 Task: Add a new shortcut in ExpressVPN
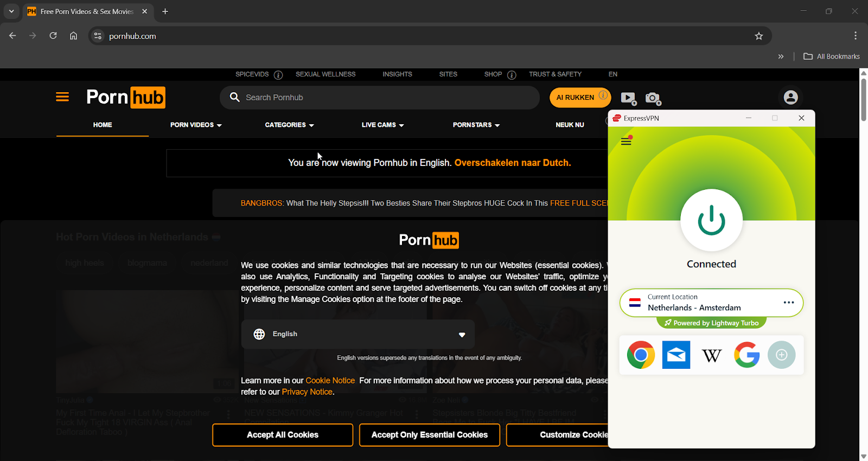tap(782, 355)
